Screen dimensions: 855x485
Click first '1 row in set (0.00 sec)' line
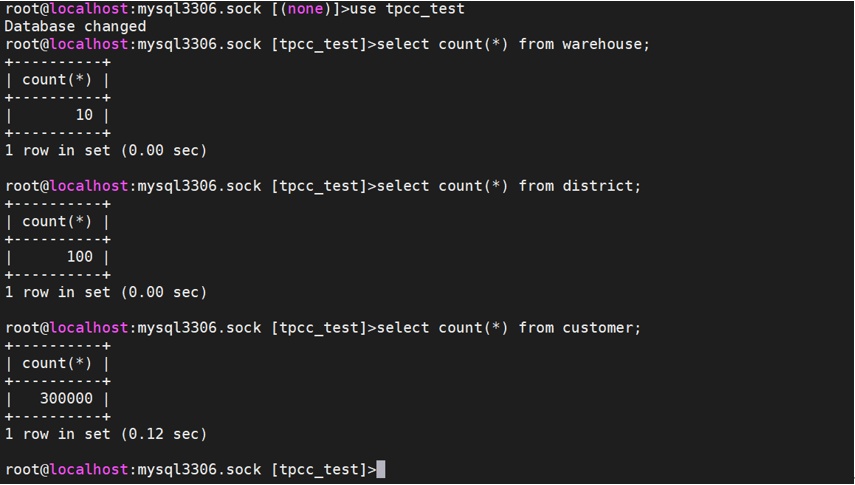click(x=106, y=151)
